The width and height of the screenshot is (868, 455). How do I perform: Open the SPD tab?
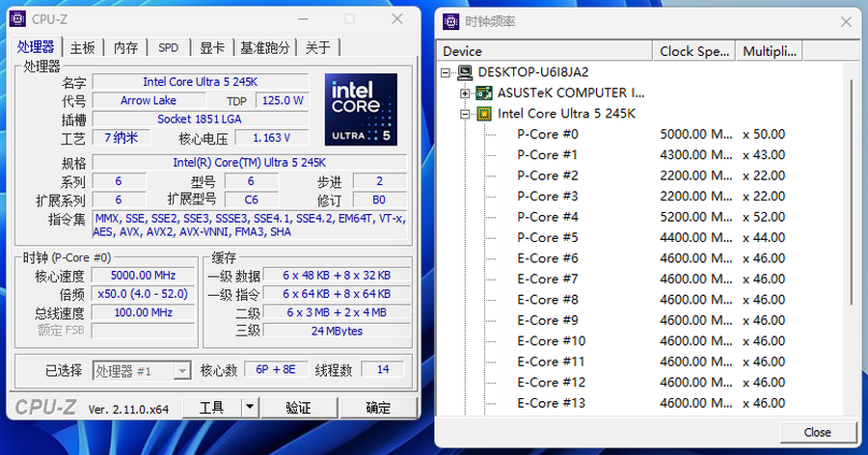(x=168, y=47)
